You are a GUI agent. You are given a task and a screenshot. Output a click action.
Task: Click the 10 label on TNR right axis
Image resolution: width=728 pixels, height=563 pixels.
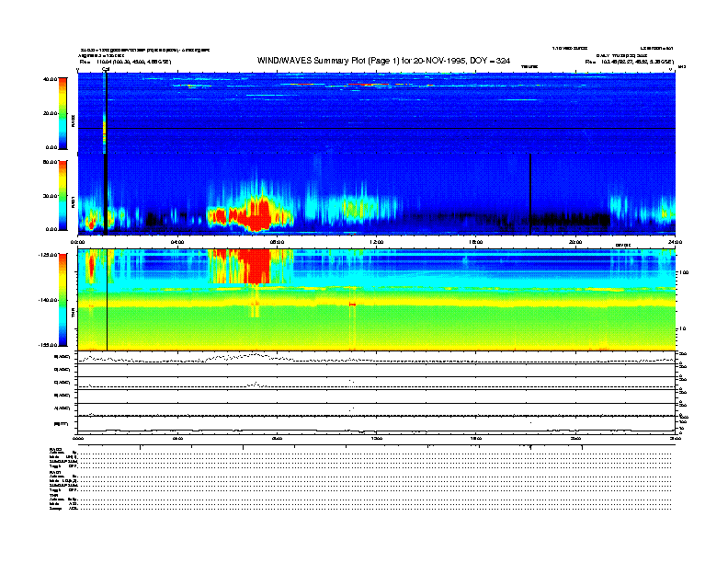tap(682, 329)
